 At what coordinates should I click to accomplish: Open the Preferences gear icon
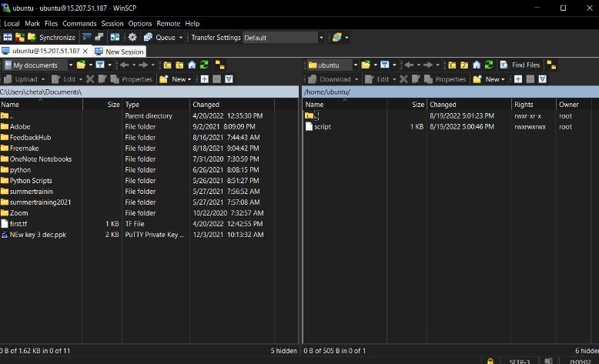pos(132,38)
